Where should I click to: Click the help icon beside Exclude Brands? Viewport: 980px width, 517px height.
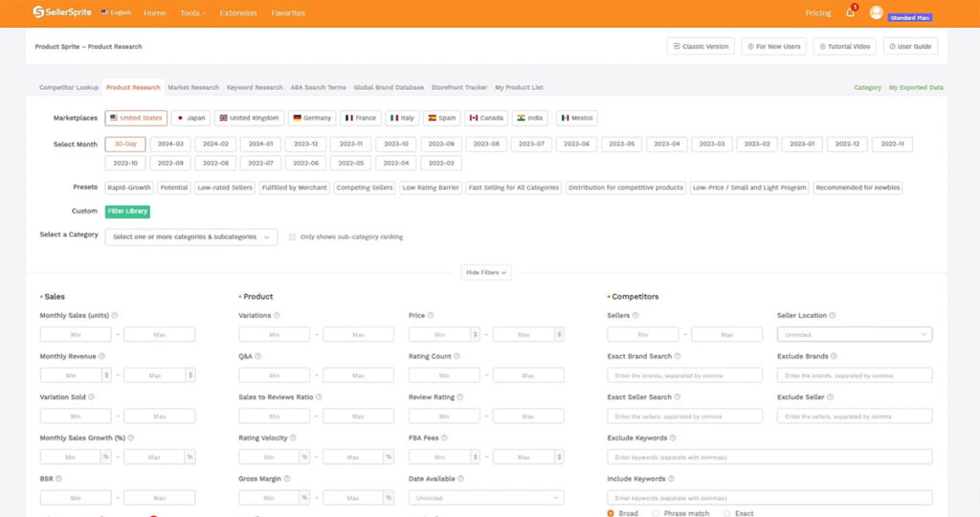click(834, 356)
